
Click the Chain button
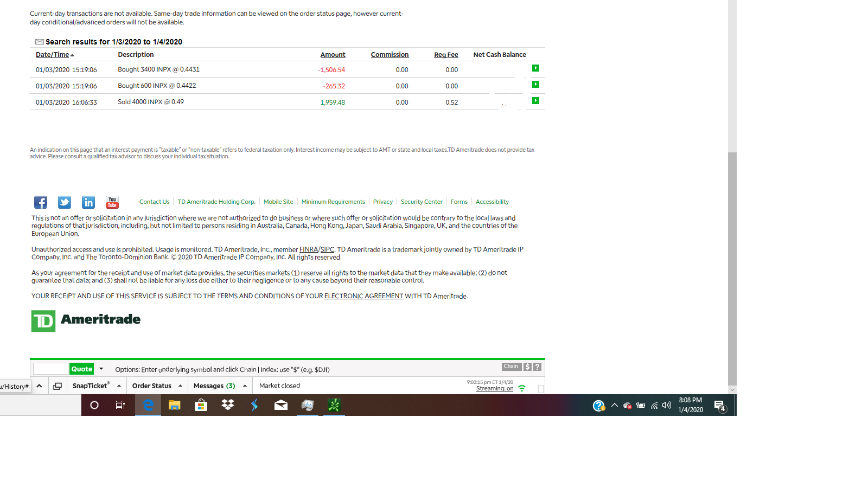511,367
